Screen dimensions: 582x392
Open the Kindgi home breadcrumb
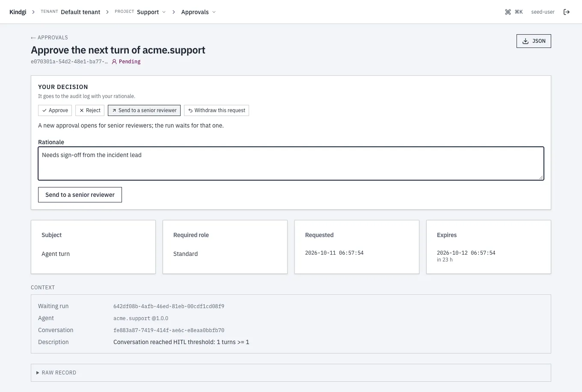(x=18, y=12)
